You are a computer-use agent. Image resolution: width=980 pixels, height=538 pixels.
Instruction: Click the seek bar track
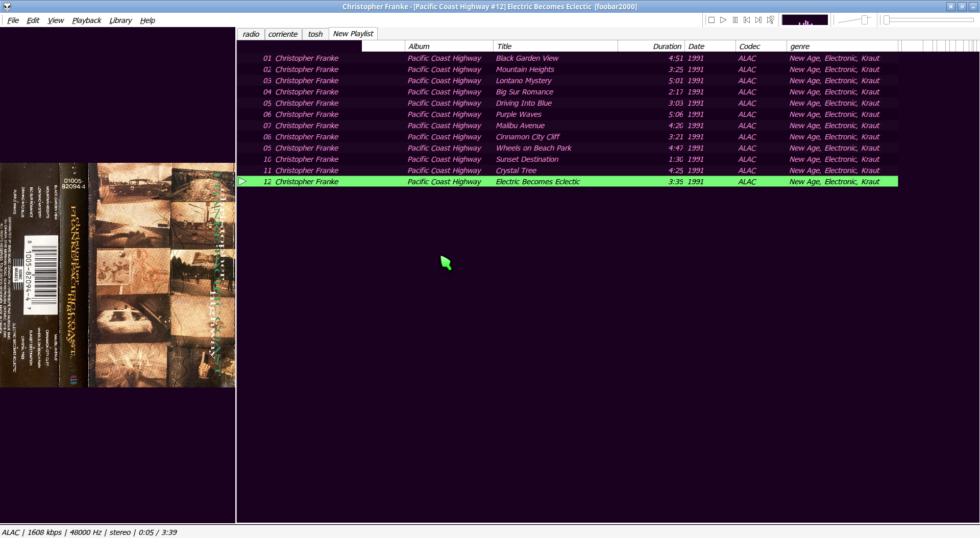click(x=929, y=20)
